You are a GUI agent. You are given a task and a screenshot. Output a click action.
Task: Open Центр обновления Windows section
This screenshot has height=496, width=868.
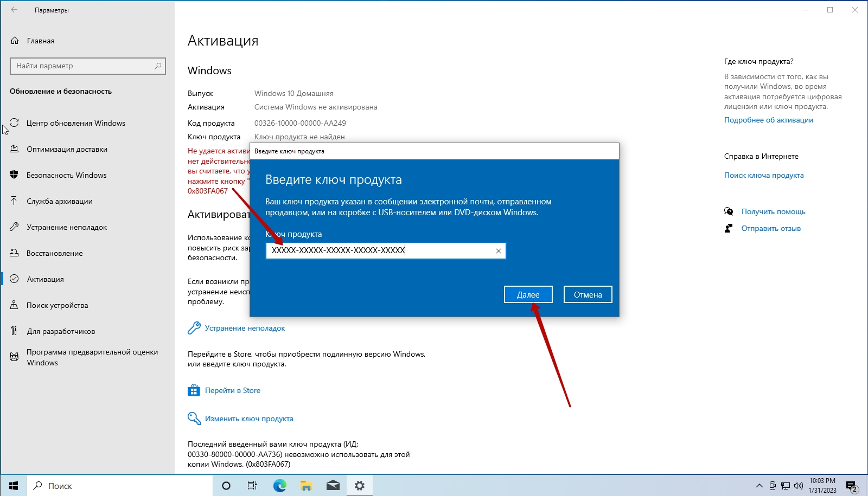tap(76, 123)
